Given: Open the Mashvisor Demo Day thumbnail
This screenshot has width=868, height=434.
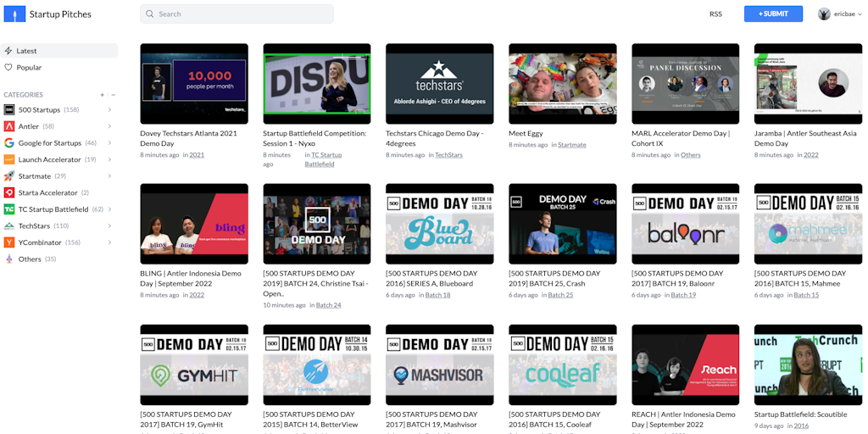Looking at the screenshot, I should click(440, 364).
